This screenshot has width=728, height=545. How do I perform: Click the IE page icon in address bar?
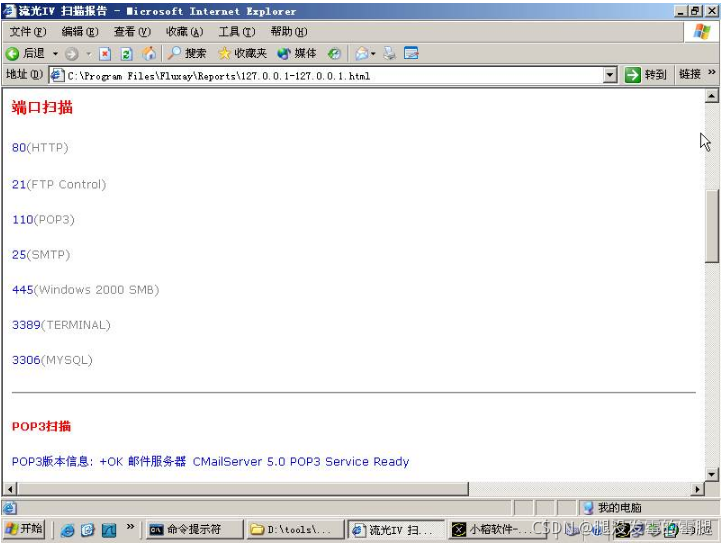[57, 75]
